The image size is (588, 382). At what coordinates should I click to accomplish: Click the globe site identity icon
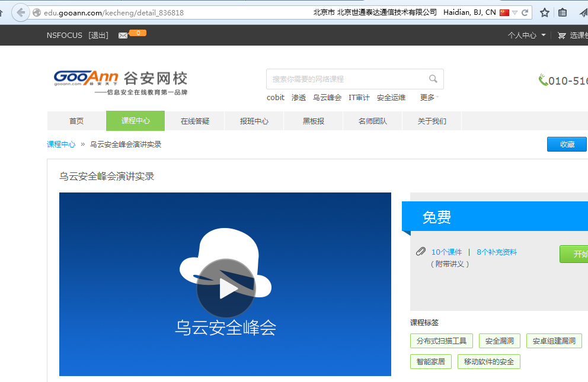click(37, 13)
